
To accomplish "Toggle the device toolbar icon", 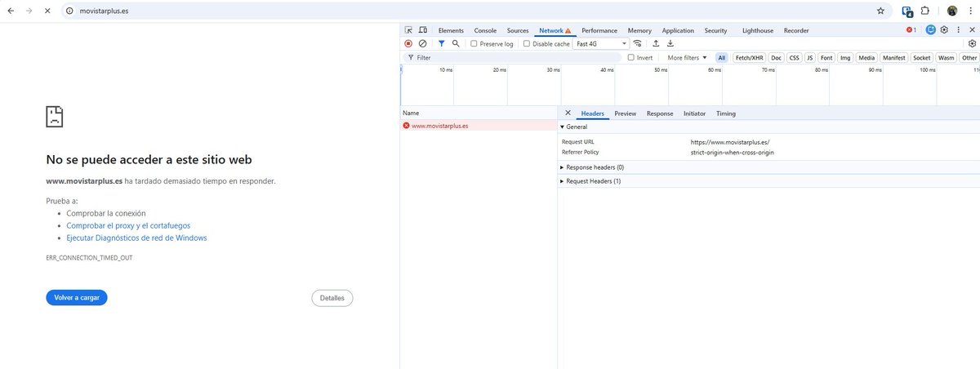I will point(422,30).
